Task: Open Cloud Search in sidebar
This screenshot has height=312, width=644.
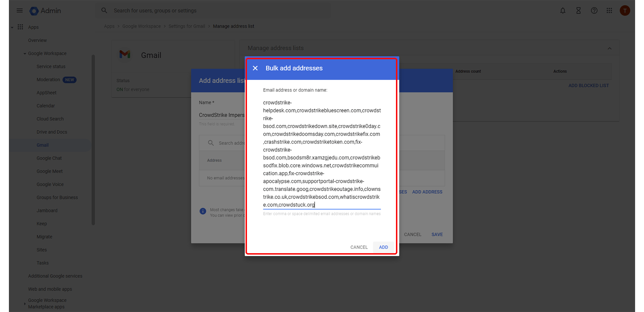Action: click(50, 119)
